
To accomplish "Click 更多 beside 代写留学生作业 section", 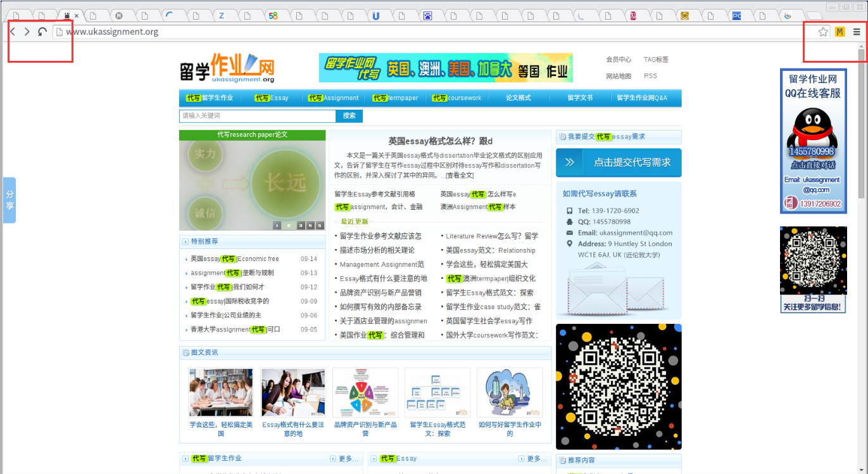I will point(344,459).
